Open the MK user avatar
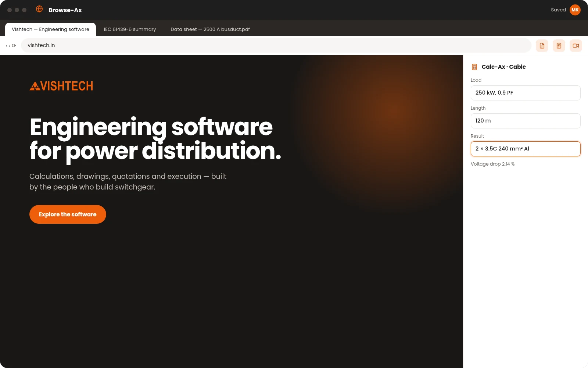Screen dimensions: 588x368 [575, 10]
